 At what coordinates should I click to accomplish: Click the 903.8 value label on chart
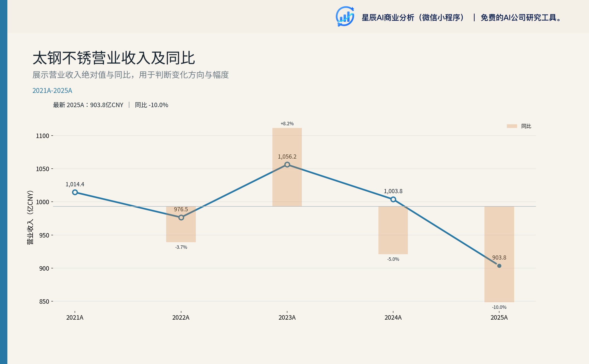tap(499, 258)
